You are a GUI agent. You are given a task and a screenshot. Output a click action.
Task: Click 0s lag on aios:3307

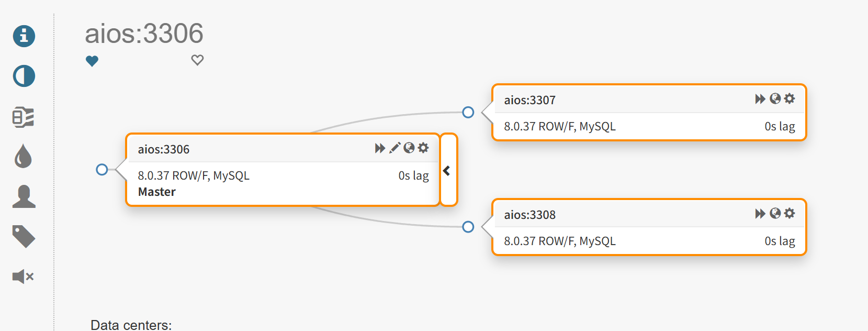tap(780, 126)
